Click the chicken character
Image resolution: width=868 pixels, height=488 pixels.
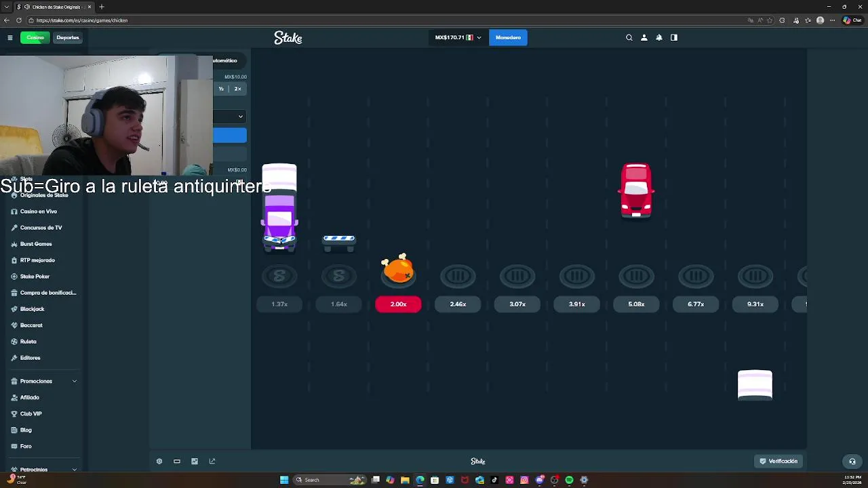pyautogui.click(x=398, y=269)
